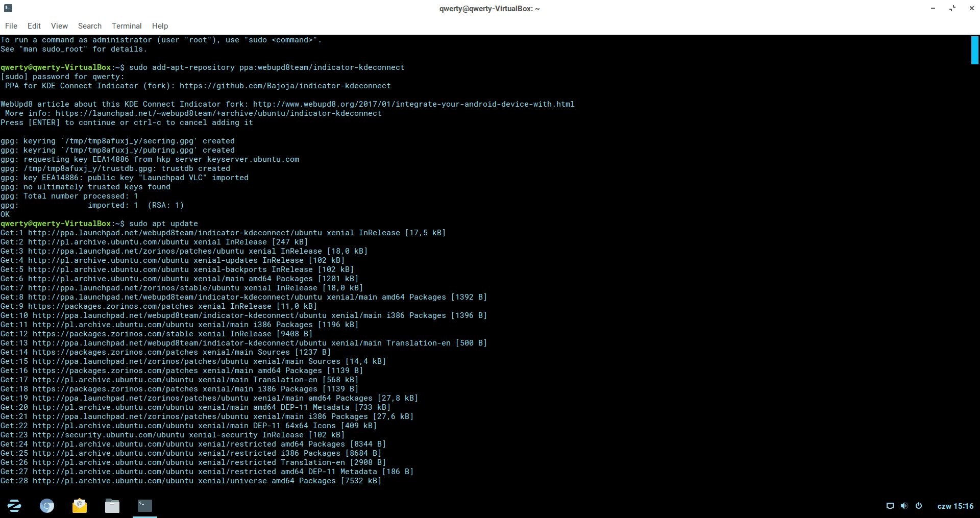Launch Chromium browser from taskbar
Screen dimensions: 980x518
47,506
